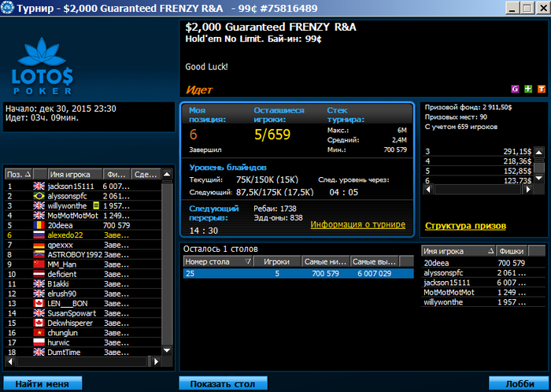The height and width of the screenshot is (392, 551).
Task: Sort tables by 'Игроки' column header
Action: click(x=277, y=261)
